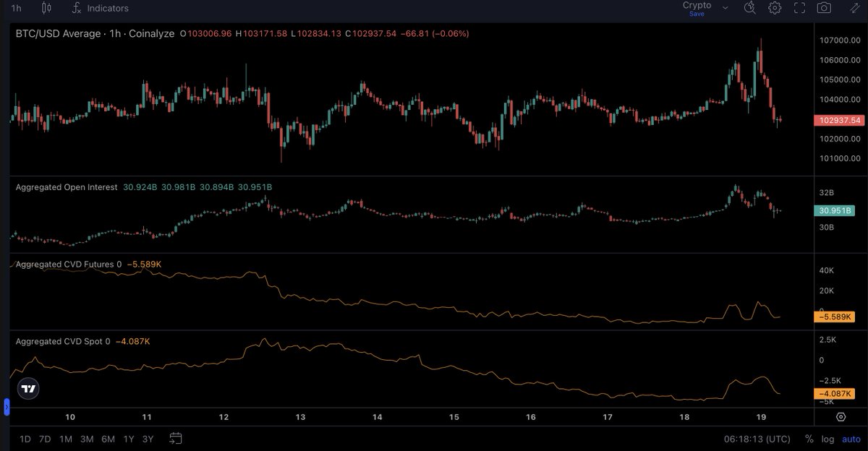Open time axis settings hexagon icon
868x451 pixels.
tap(841, 417)
